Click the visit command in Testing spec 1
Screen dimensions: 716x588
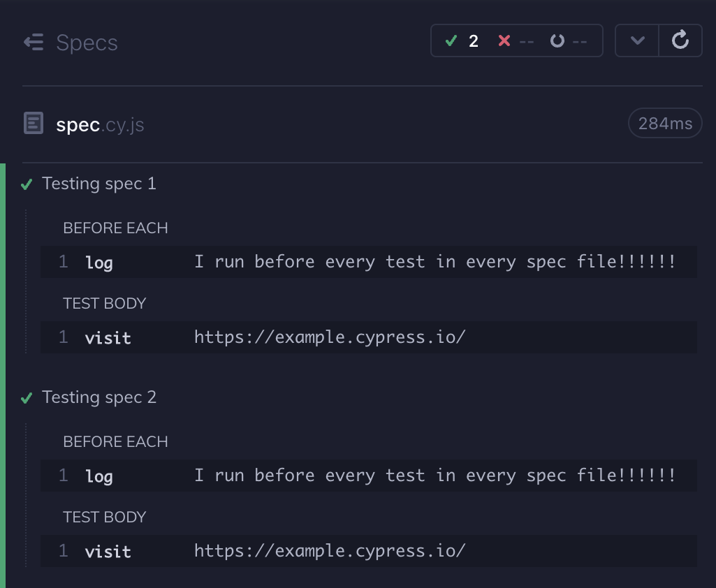pyautogui.click(x=108, y=337)
